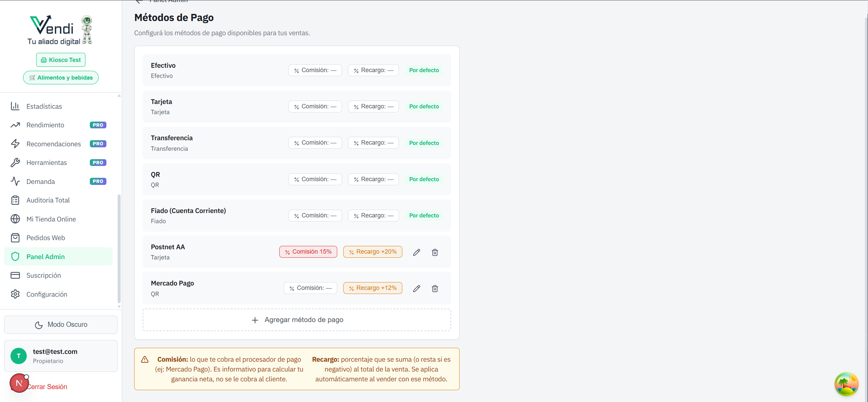Image resolution: width=868 pixels, height=402 pixels.
Task: Click the Kiosco Test button
Action: pyautogui.click(x=61, y=60)
